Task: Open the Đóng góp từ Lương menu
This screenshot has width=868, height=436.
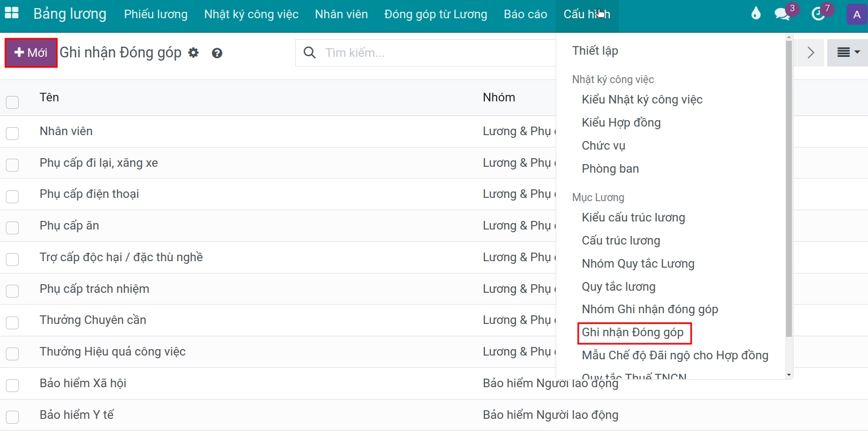Action: (436, 14)
